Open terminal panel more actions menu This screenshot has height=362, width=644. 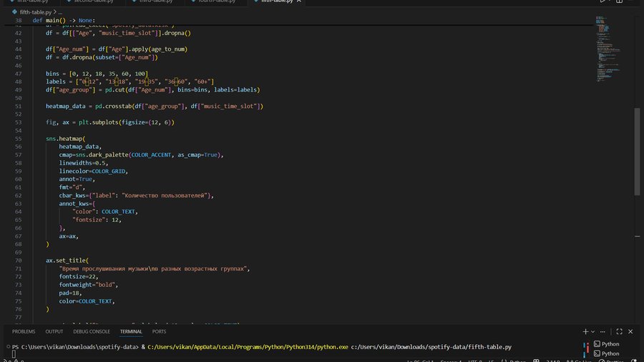(x=604, y=332)
